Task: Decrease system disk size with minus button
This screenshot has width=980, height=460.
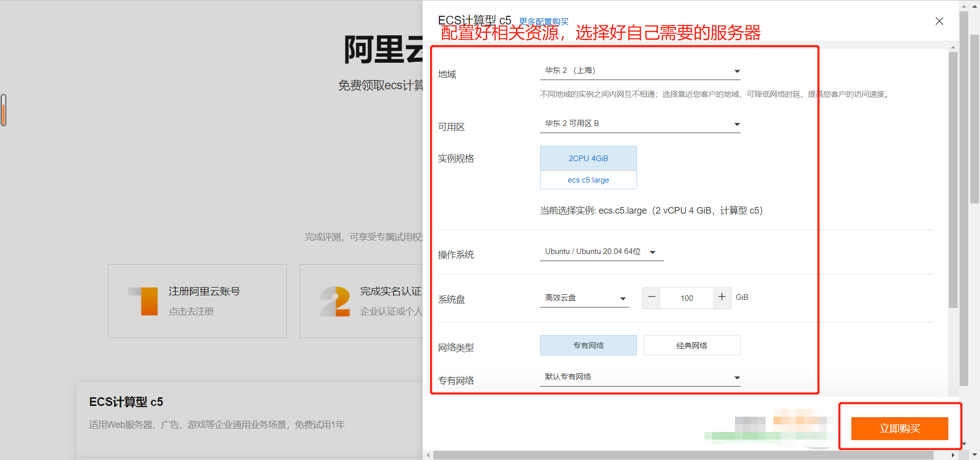Action: click(652, 297)
